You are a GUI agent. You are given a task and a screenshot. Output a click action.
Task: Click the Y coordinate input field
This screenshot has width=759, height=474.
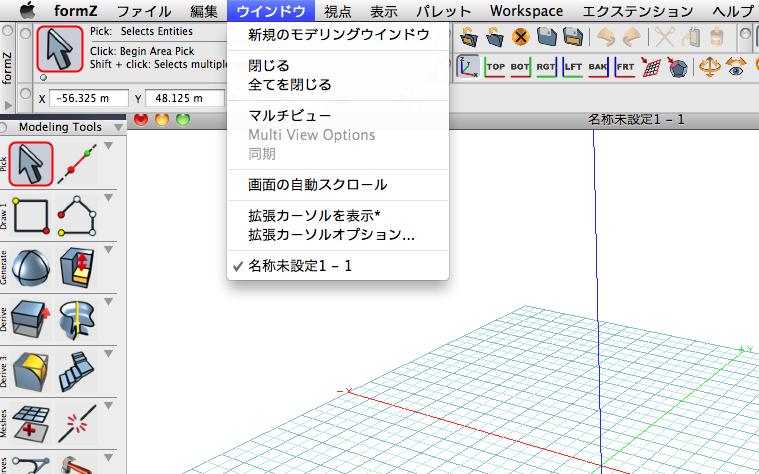click(185, 98)
